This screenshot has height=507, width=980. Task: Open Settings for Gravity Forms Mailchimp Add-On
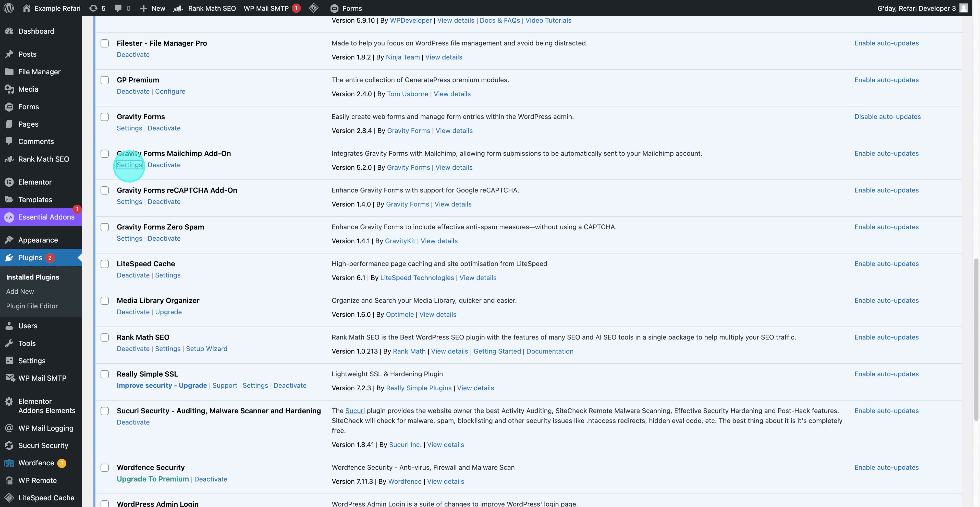click(x=129, y=165)
